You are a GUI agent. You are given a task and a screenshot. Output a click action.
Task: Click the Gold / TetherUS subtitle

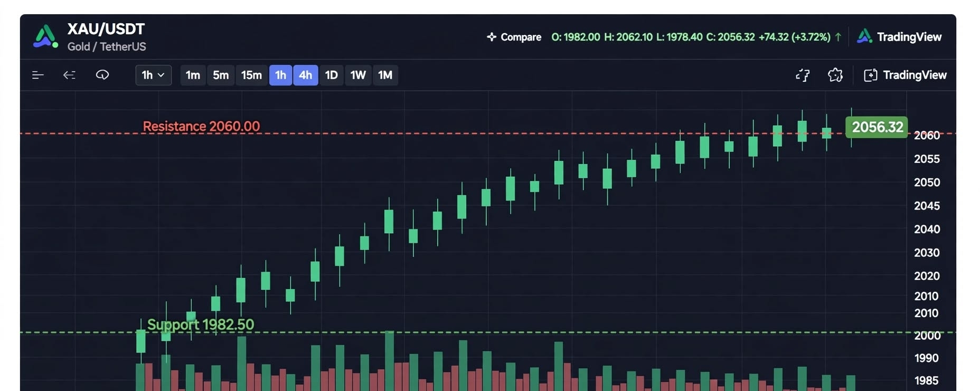coord(107,46)
